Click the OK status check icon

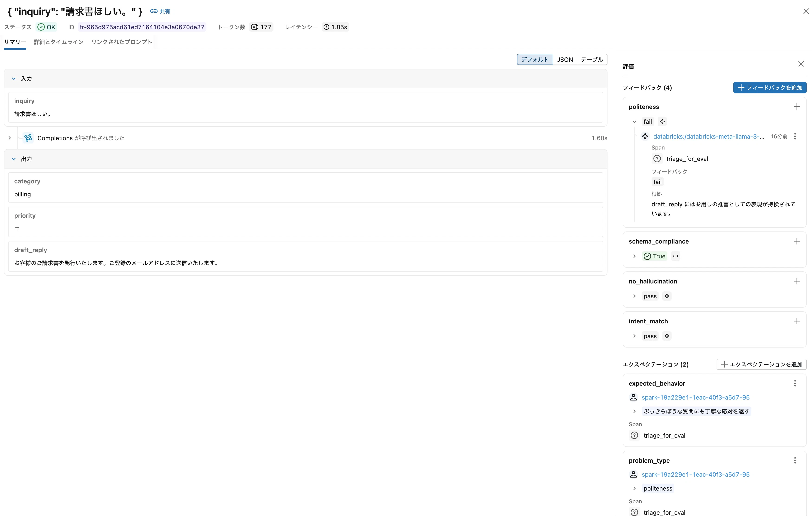(41, 27)
